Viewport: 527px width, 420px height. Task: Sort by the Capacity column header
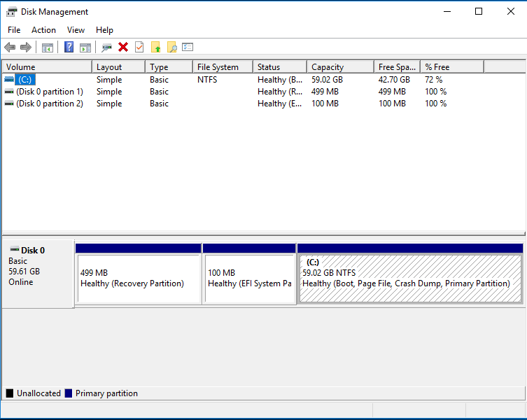pyautogui.click(x=340, y=67)
